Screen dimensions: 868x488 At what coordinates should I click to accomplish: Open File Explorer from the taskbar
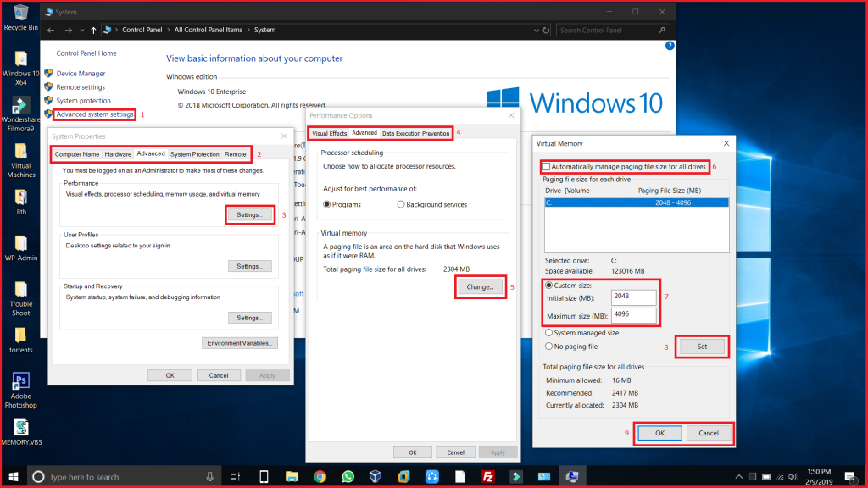pos(292,476)
